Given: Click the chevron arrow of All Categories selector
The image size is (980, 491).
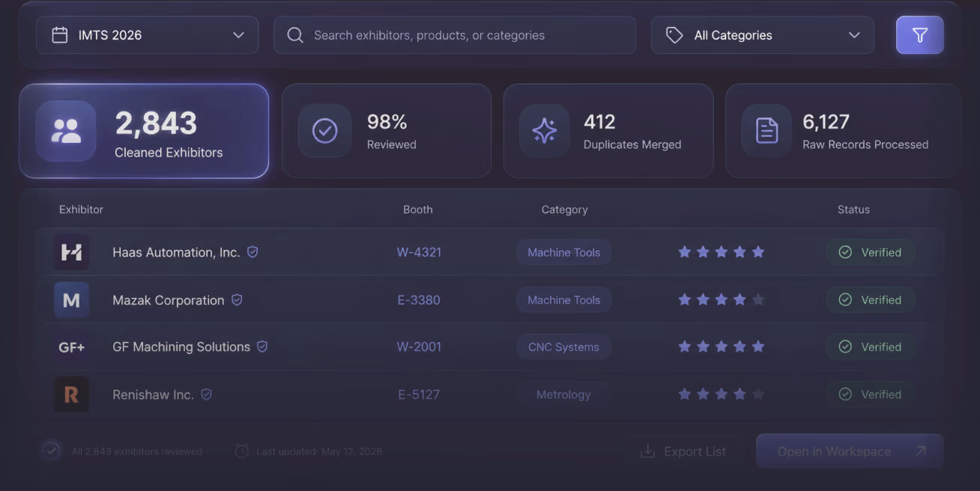Looking at the screenshot, I should [854, 35].
